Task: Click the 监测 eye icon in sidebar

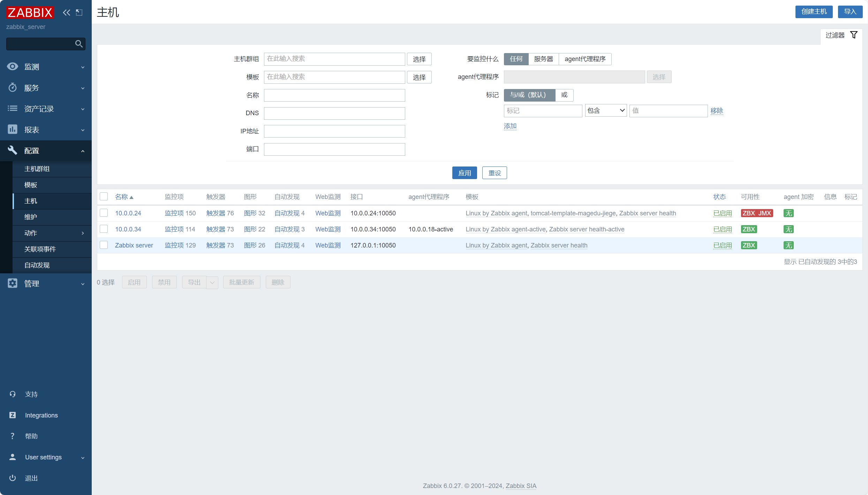Action: pyautogui.click(x=13, y=66)
